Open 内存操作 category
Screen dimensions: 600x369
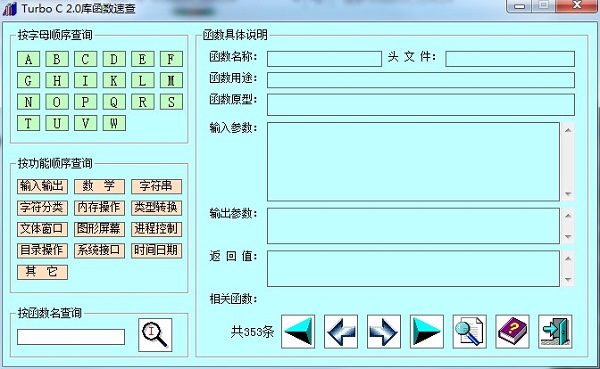coord(99,208)
